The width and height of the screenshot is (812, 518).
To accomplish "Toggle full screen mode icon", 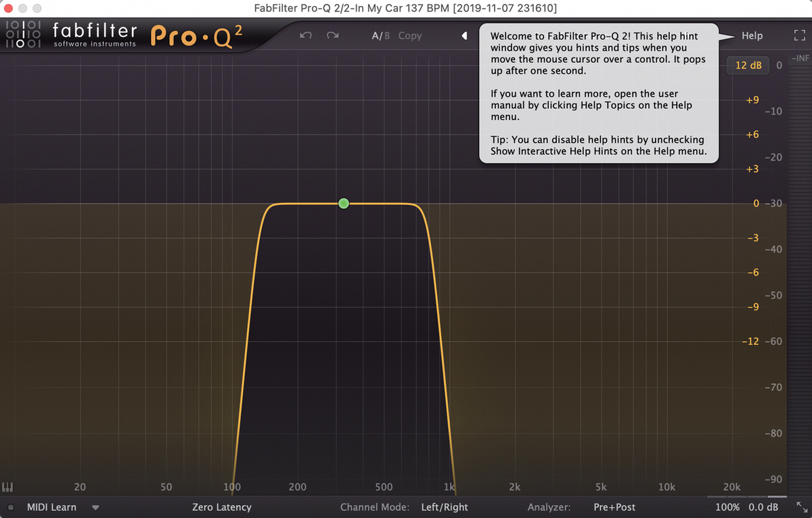I will coord(799,36).
